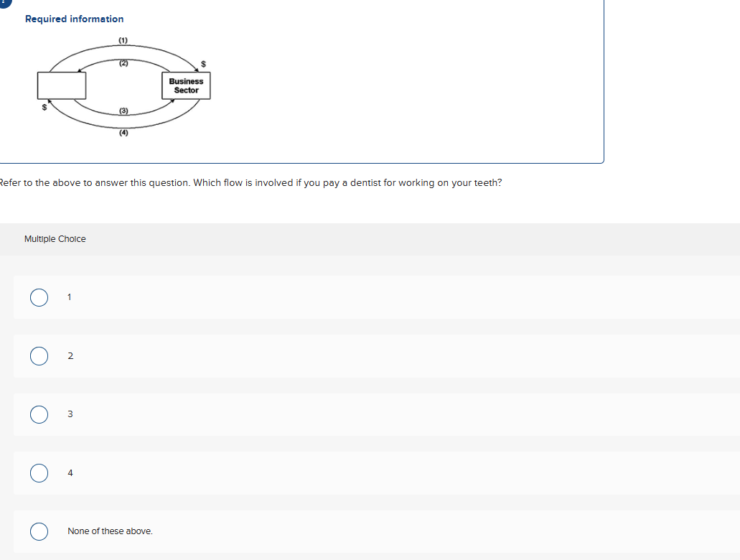Click the flow label (3) in the diagram
This screenshot has width=740, height=560.
click(123, 111)
